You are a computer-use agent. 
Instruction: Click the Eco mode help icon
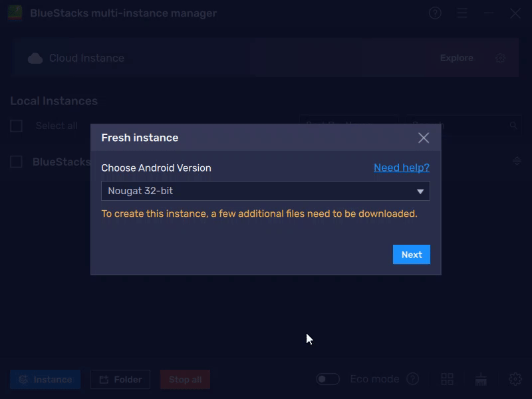[x=412, y=379]
